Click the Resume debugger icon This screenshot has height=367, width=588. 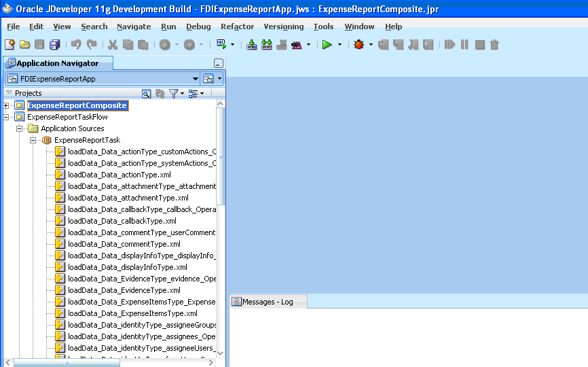[x=449, y=45]
